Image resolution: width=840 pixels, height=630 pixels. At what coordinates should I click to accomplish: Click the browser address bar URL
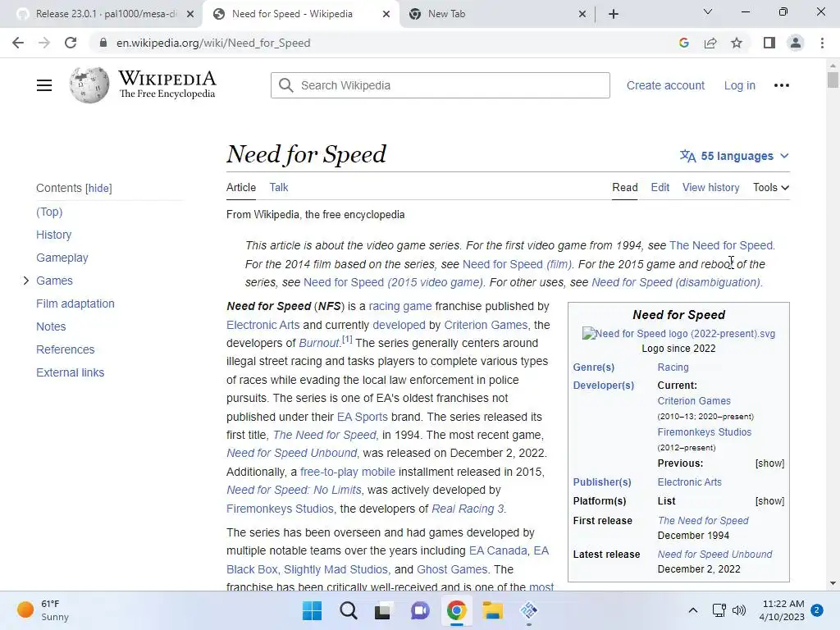(213, 43)
